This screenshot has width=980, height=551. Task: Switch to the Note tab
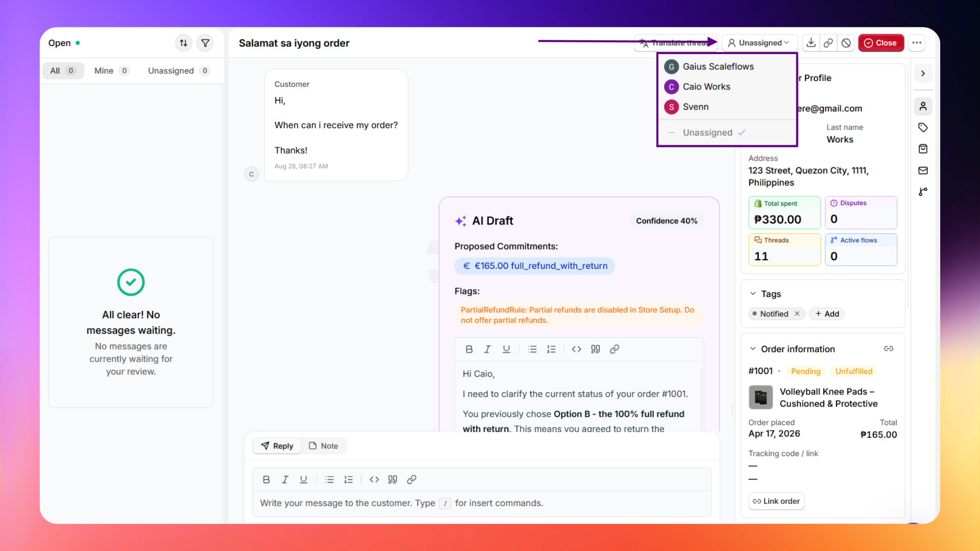(324, 446)
